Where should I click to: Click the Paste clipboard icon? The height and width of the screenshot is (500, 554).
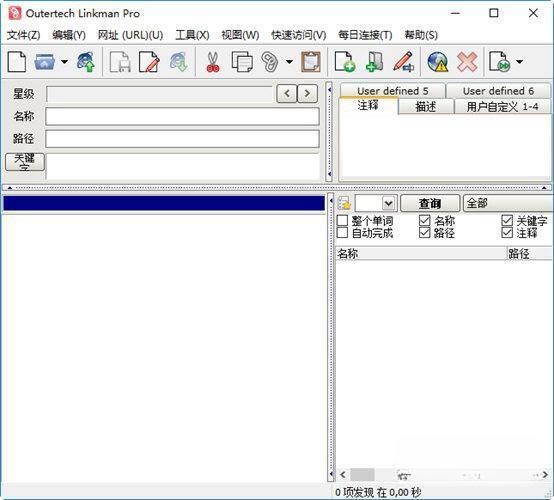[x=311, y=62]
